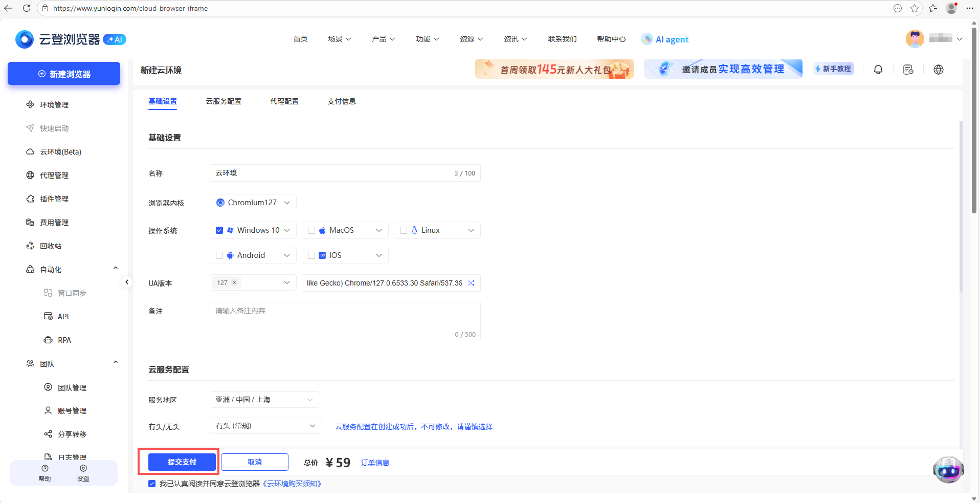Screen dimensions: 980x503
Task: Select the RPA automation icon
Action: click(48, 339)
